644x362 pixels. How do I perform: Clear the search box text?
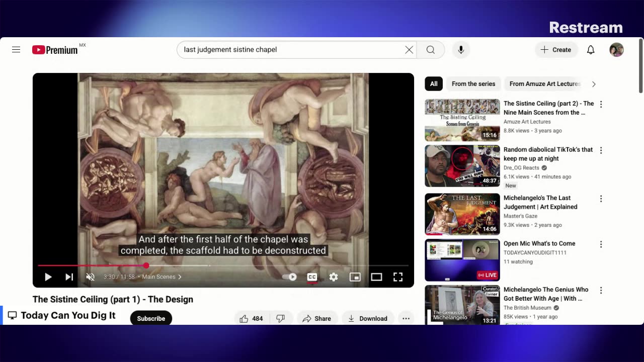pyautogui.click(x=409, y=50)
